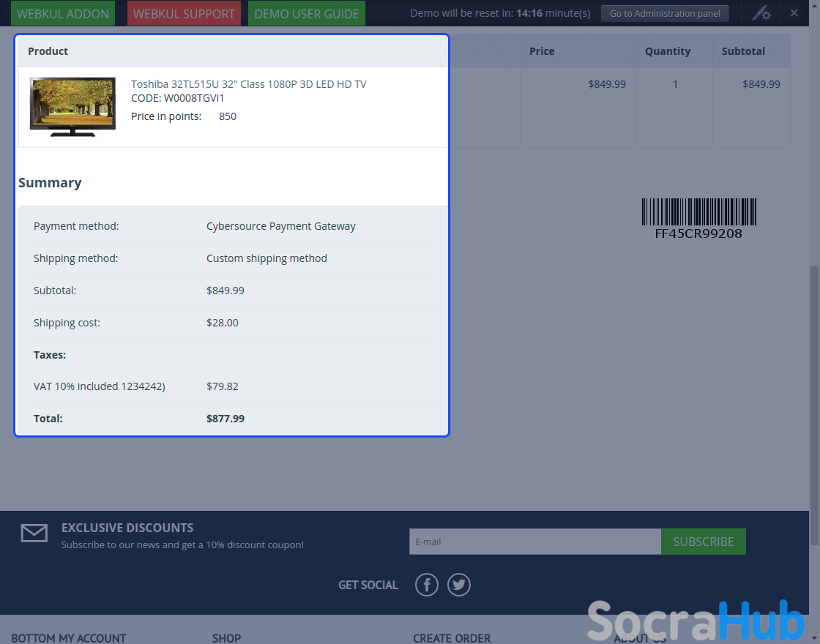Image resolution: width=820 pixels, height=644 pixels.
Task: Open the WEBKUL ADDON link
Action: 63,14
